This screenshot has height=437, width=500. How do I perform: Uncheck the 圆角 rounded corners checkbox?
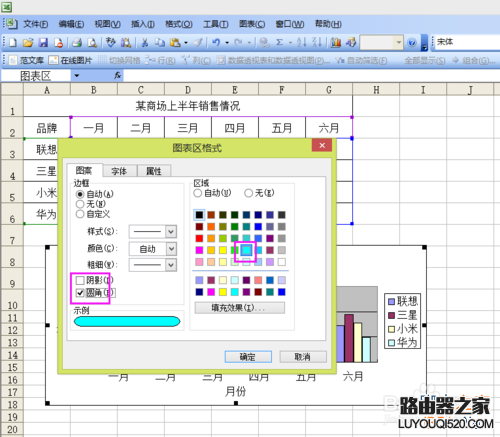[x=80, y=293]
